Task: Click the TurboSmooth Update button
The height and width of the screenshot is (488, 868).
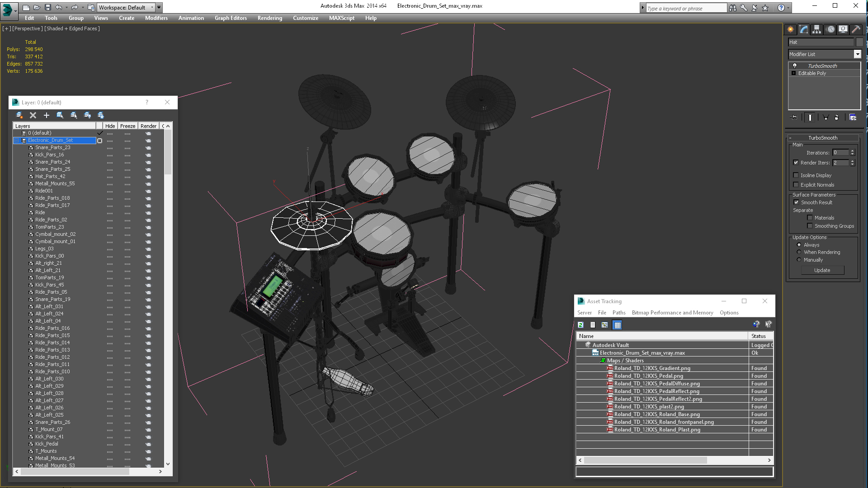Action: 822,270
